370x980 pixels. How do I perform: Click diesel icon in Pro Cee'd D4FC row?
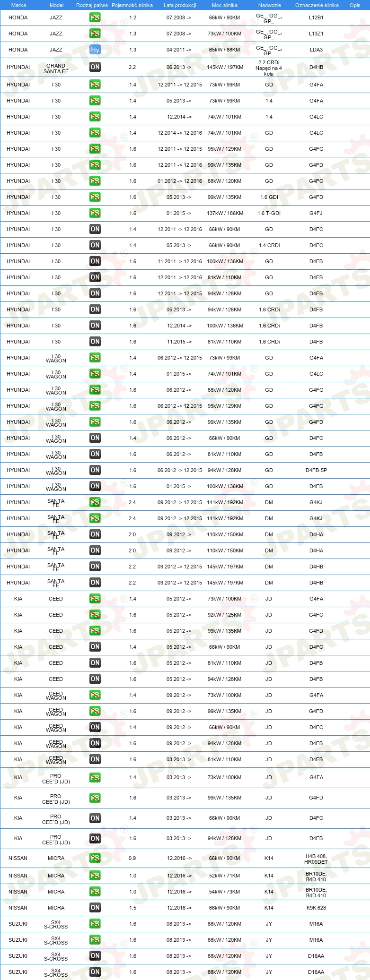coord(95,818)
